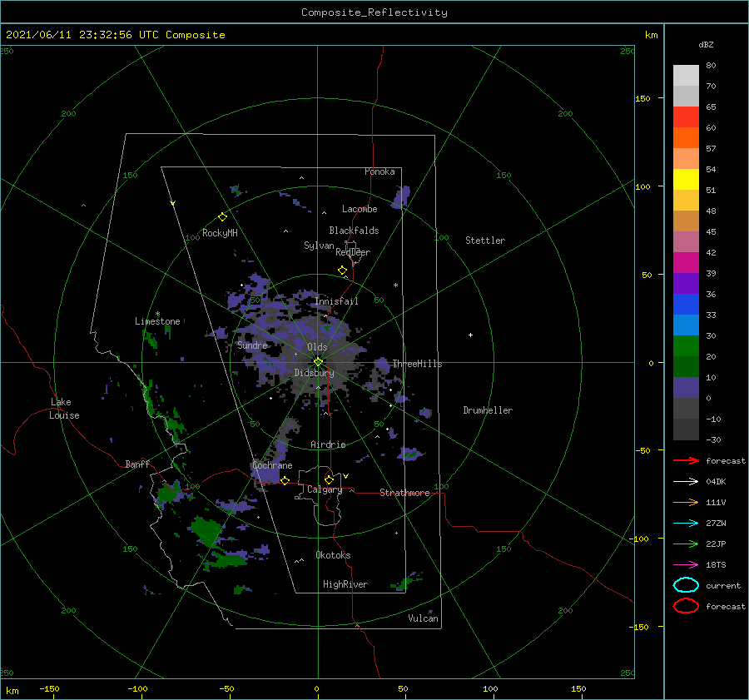Click the 36 dBZ purple color swatch
749x700 pixels.
[686, 283]
